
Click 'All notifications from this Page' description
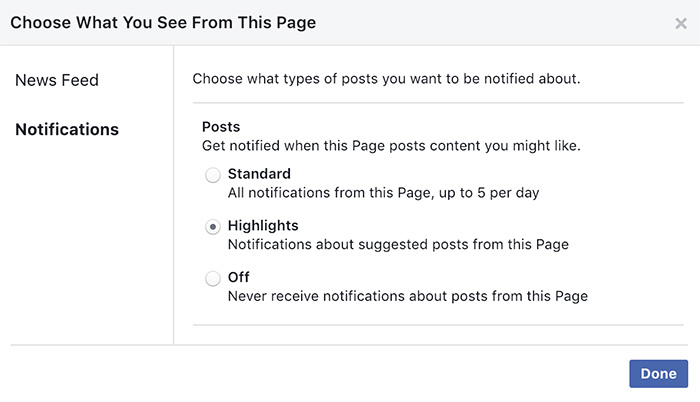[383, 192]
